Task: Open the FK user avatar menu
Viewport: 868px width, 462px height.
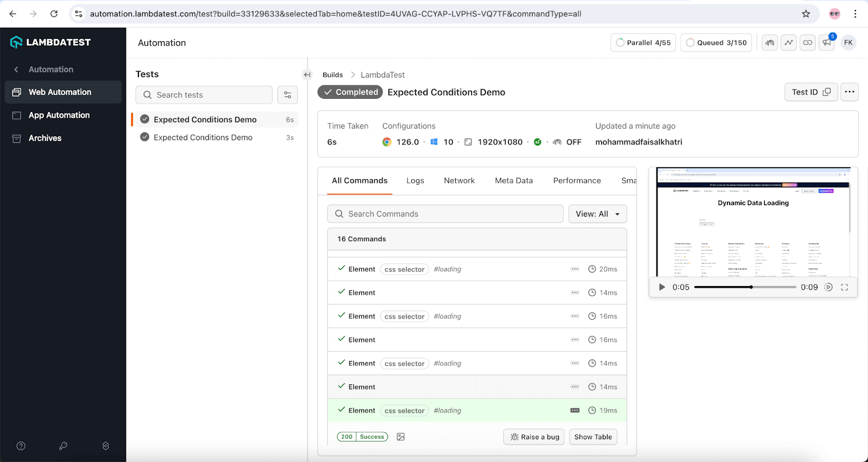Action: click(x=848, y=42)
